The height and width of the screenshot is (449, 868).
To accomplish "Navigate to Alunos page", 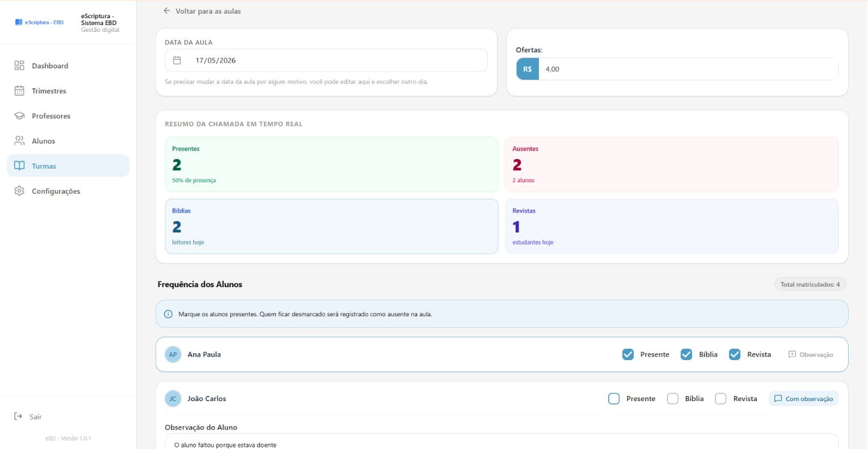I will click(x=68, y=141).
